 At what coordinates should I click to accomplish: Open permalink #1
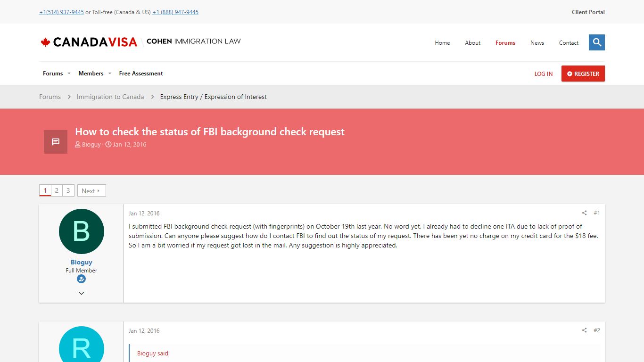[x=597, y=213]
